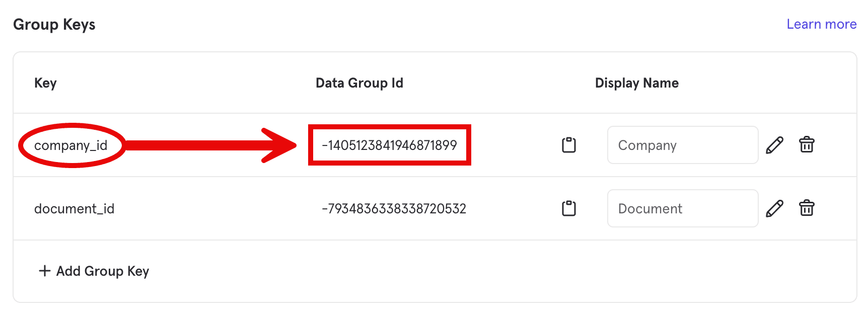The image size is (868, 315).
Task: Click into the Document display name field
Action: [682, 208]
